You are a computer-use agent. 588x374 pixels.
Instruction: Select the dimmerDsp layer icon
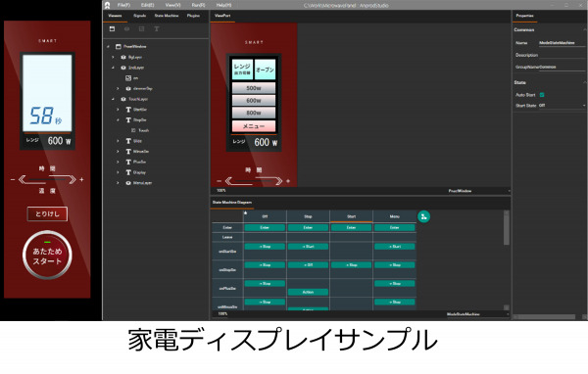[x=128, y=88]
